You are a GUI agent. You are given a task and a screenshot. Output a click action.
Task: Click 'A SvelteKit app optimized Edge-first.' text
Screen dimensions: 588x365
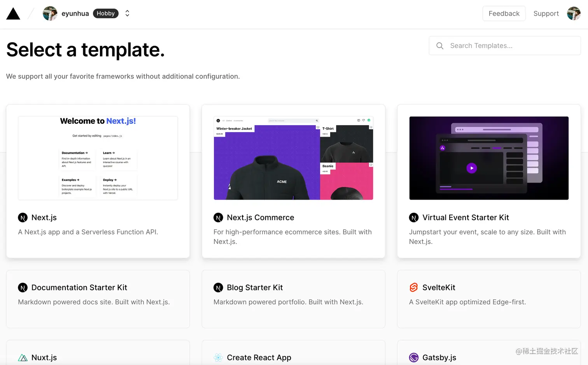(x=467, y=302)
